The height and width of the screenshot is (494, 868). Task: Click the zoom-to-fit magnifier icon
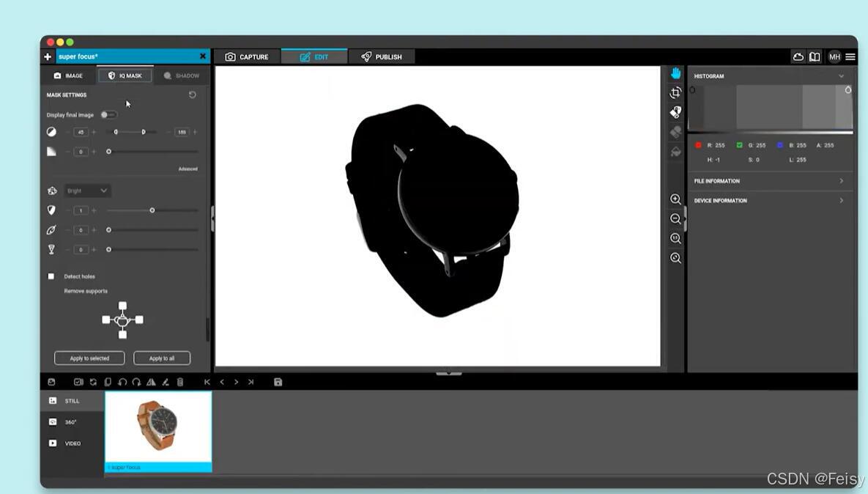pyautogui.click(x=675, y=258)
